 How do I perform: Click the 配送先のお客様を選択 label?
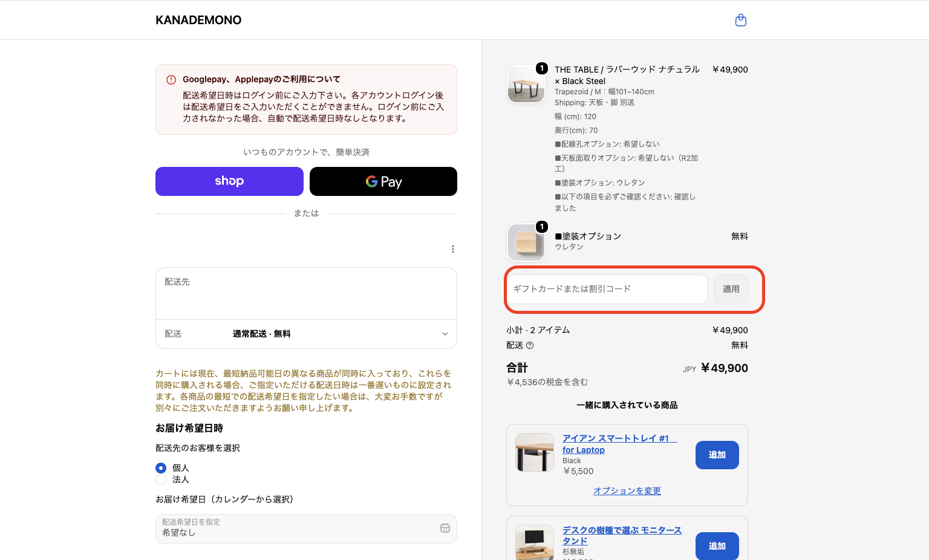(198, 448)
